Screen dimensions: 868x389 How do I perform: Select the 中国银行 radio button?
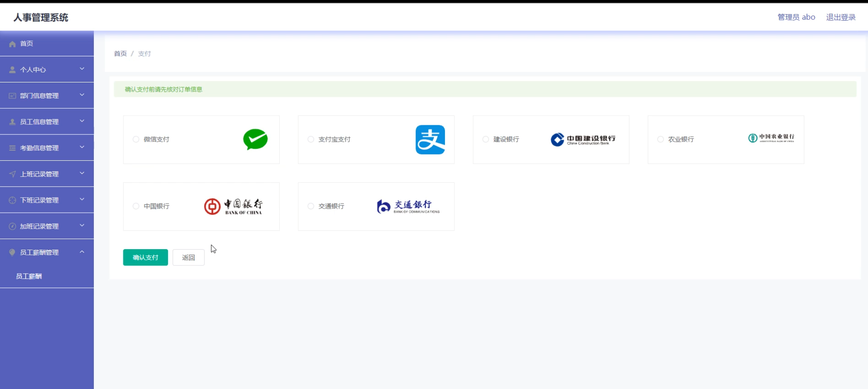click(x=136, y=206)
